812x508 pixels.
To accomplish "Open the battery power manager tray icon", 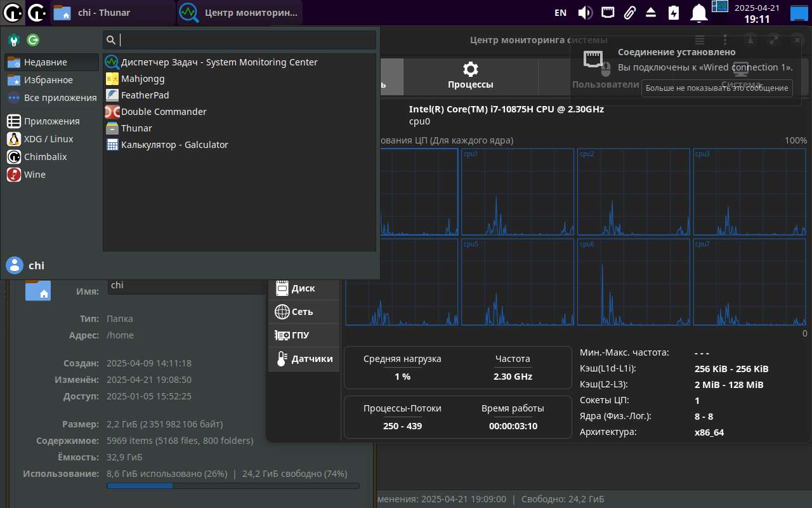I will pyautogui.click(x=673, y=12).
